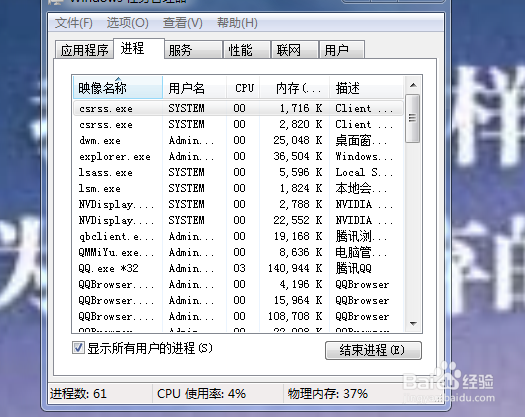This screenshot has width=525, height=417.
Task: Select QQBrowser row with 4,196 K
Action: click(x=238, y=284)
